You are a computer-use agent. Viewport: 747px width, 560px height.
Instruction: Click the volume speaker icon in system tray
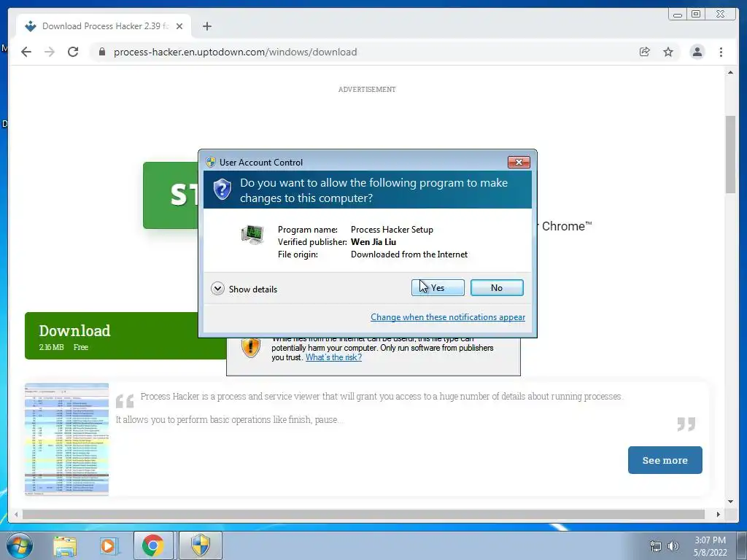(673, 546)
